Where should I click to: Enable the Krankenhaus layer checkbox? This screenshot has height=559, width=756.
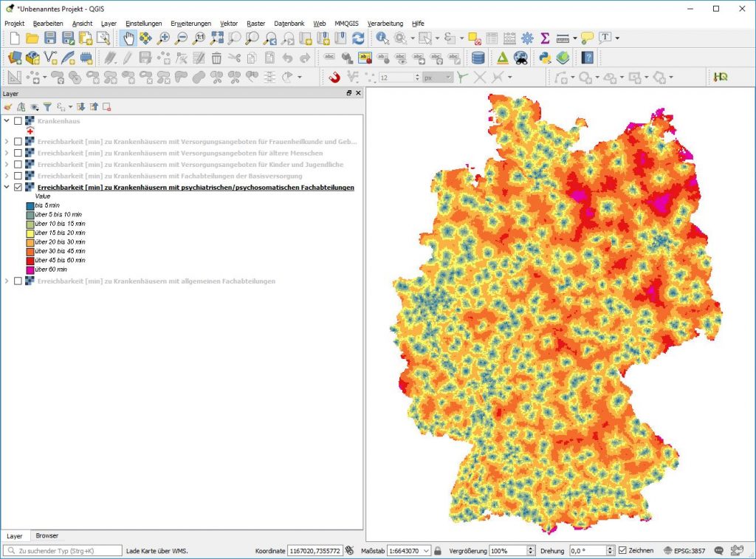[x=18, y=120]
